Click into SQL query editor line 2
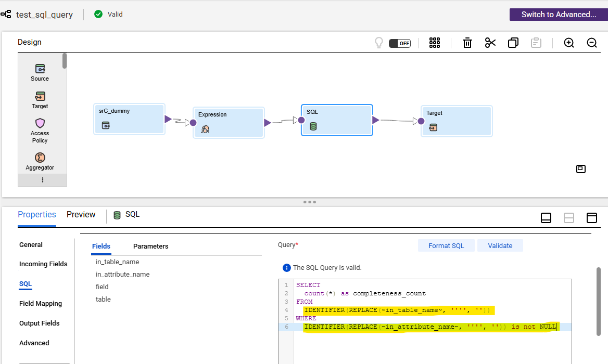The width and height of the screenshot is (608, 364). (433, 293)
